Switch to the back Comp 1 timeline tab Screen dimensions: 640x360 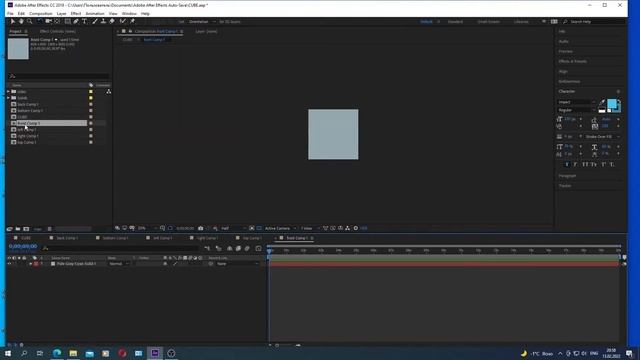(67, 238)
